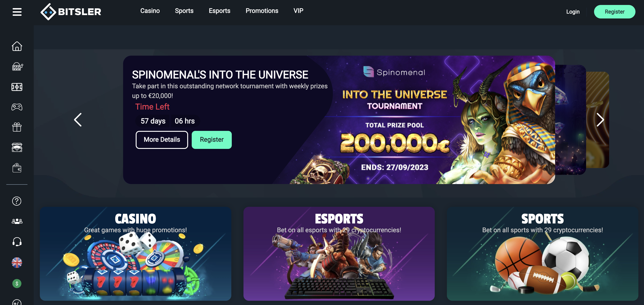Click the Login link
The image size is (644, 305).
pyautogui.click(x=573, y=12)
